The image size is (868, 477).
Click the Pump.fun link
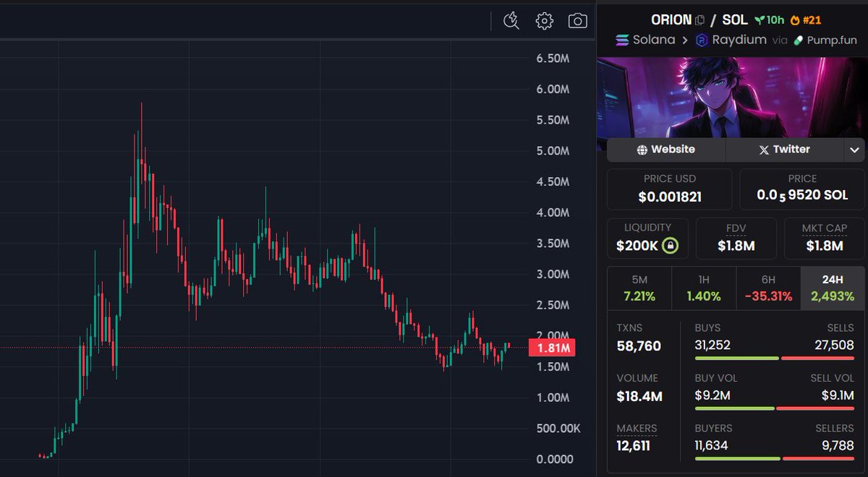(x=827, y=40)
